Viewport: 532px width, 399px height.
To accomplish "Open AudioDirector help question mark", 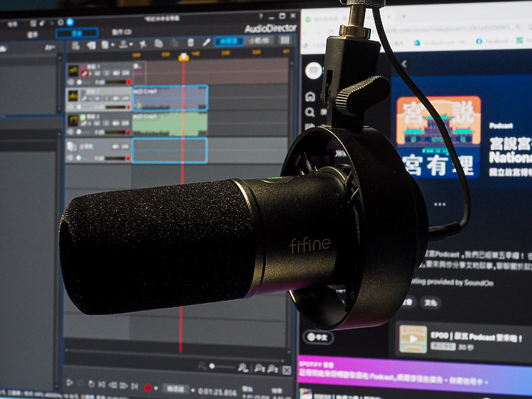I will [261, 16].
